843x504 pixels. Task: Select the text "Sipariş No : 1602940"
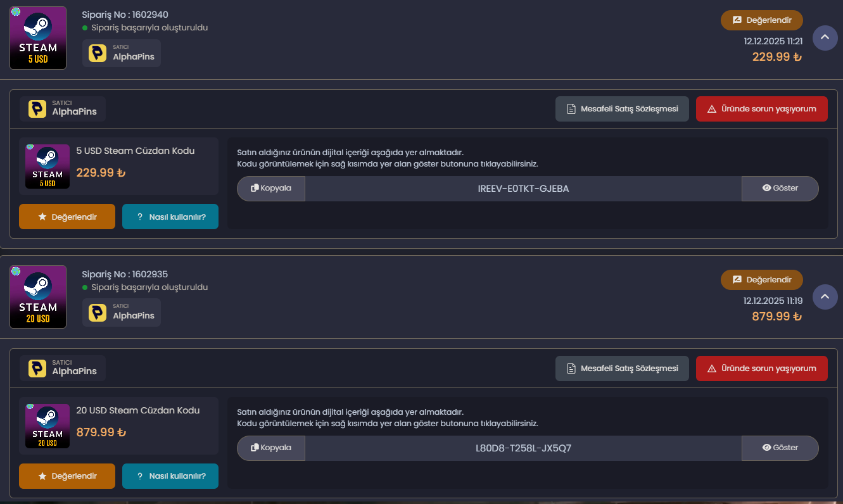click(x=125, y=15)
